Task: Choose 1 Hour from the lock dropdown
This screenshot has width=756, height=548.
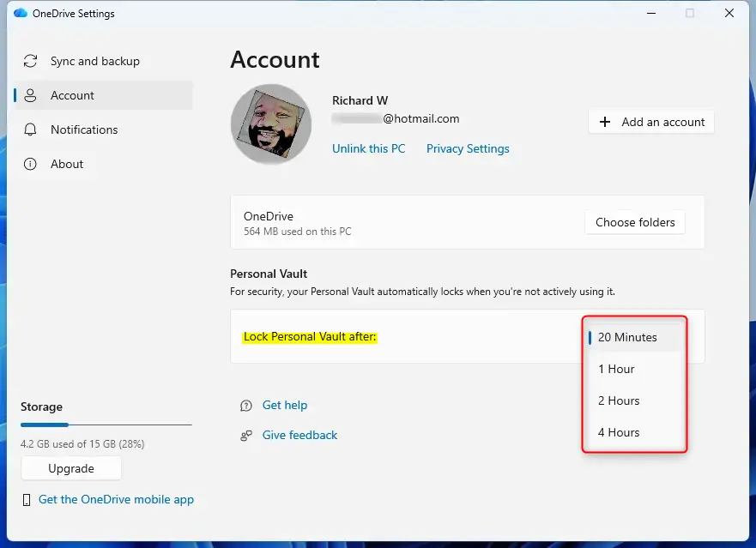Action: point(634,369)
